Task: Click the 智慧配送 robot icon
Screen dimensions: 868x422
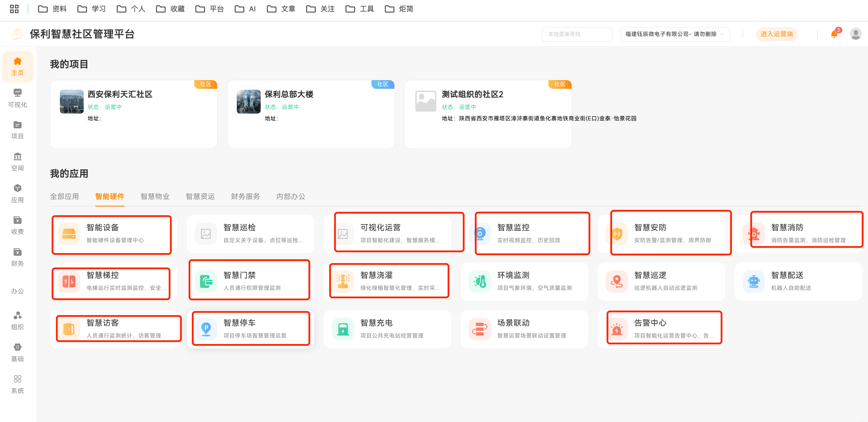Action: (754, 281)
